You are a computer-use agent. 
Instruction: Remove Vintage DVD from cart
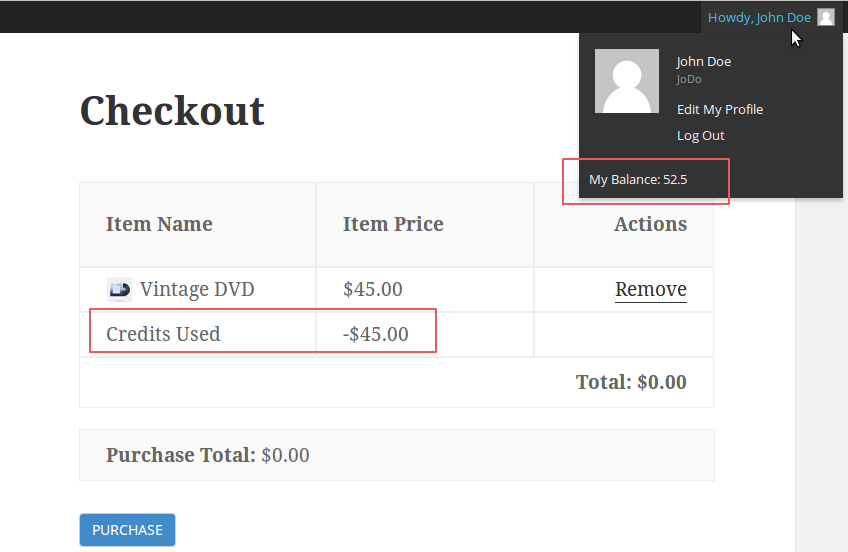tap(651, 289)
